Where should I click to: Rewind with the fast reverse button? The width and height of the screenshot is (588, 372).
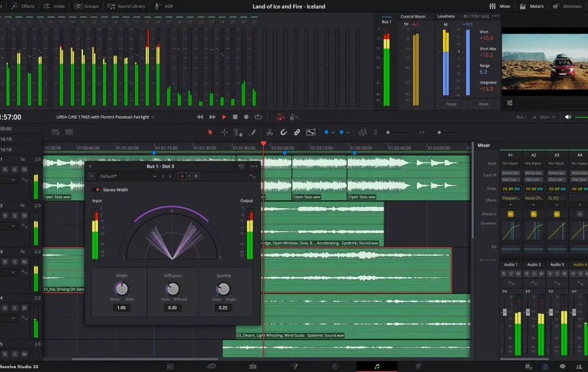[200, 117]
